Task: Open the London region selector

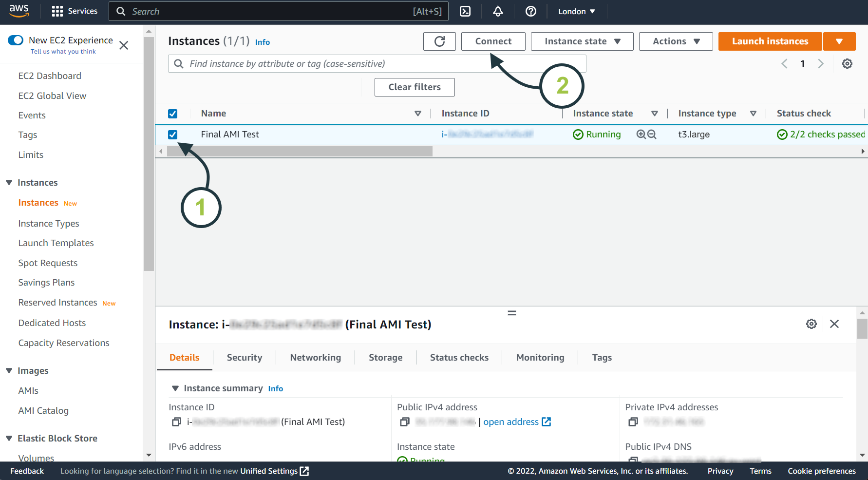Action: [x=576, y=11]
